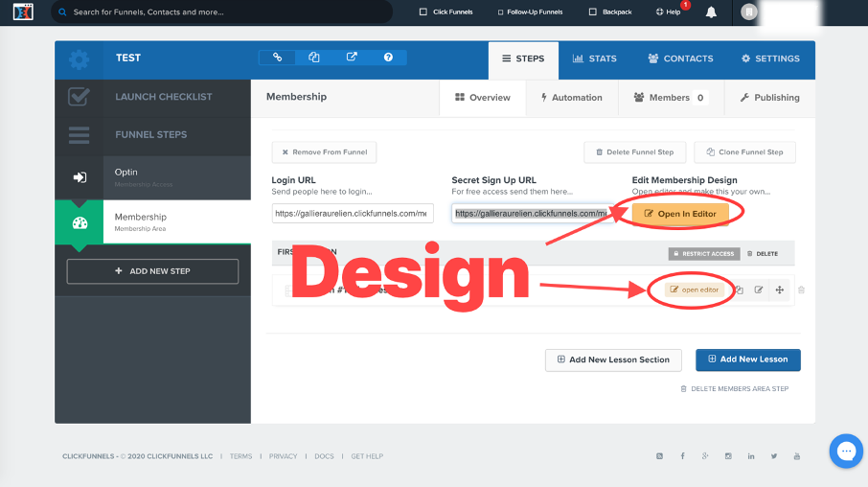
Task: Select the Automation tab
Action: 572,98
